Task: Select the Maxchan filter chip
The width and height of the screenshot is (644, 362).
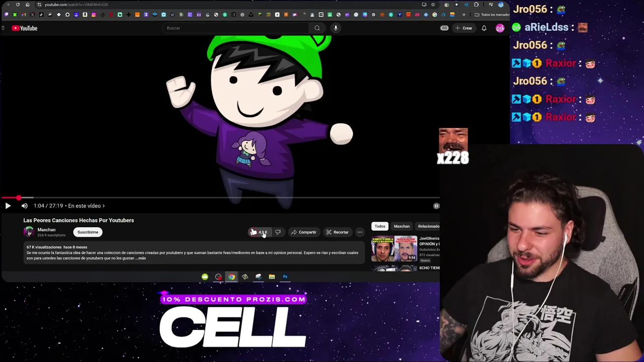Action: click(401, 226)
